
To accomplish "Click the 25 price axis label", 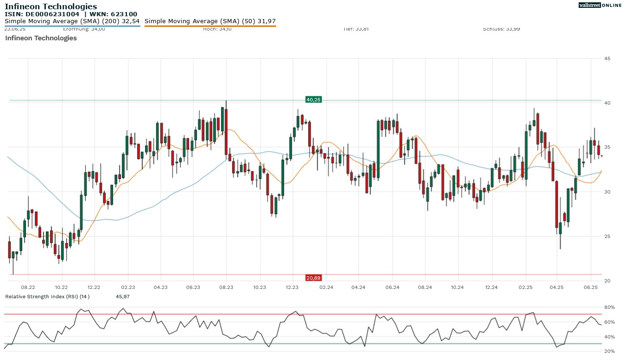I will tap(607, 236).
